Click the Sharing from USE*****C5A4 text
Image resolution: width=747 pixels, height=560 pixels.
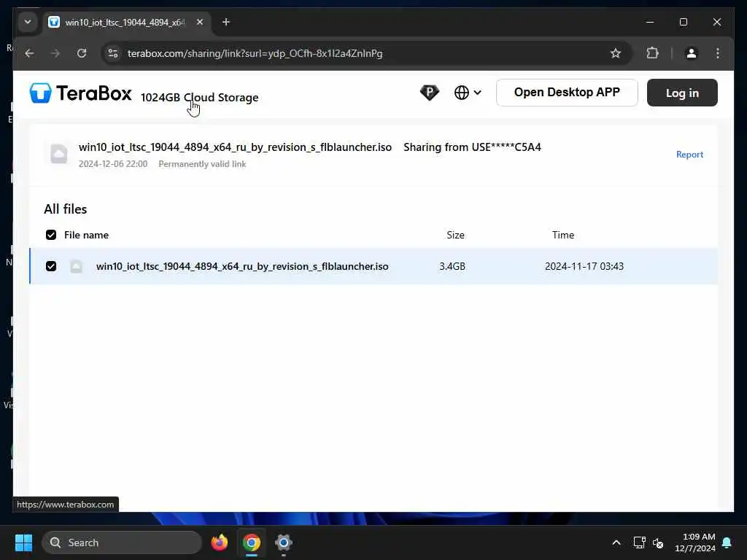(x=472, y=147)
